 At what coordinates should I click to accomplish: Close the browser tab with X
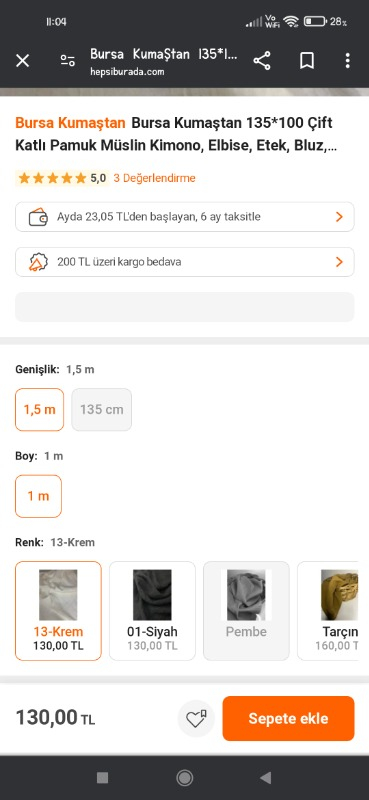click(x=22, y=61)
